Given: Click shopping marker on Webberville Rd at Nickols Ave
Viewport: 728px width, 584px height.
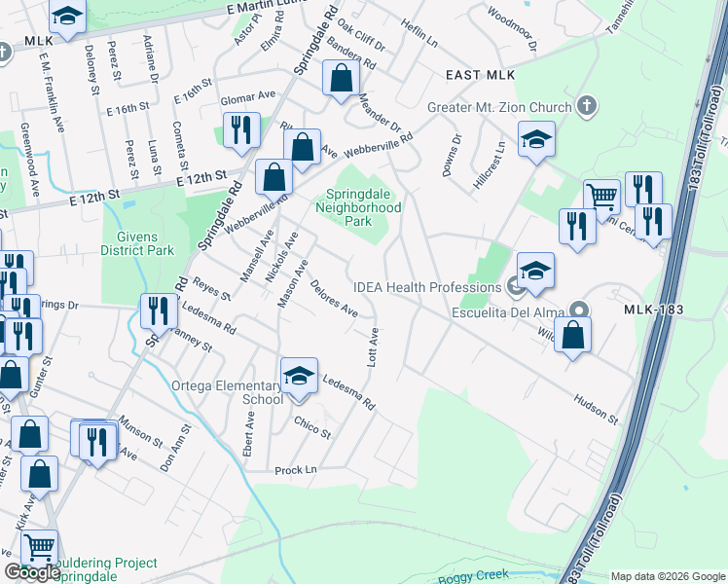Looking at the screenshot, I should click(x=303, y=149).
